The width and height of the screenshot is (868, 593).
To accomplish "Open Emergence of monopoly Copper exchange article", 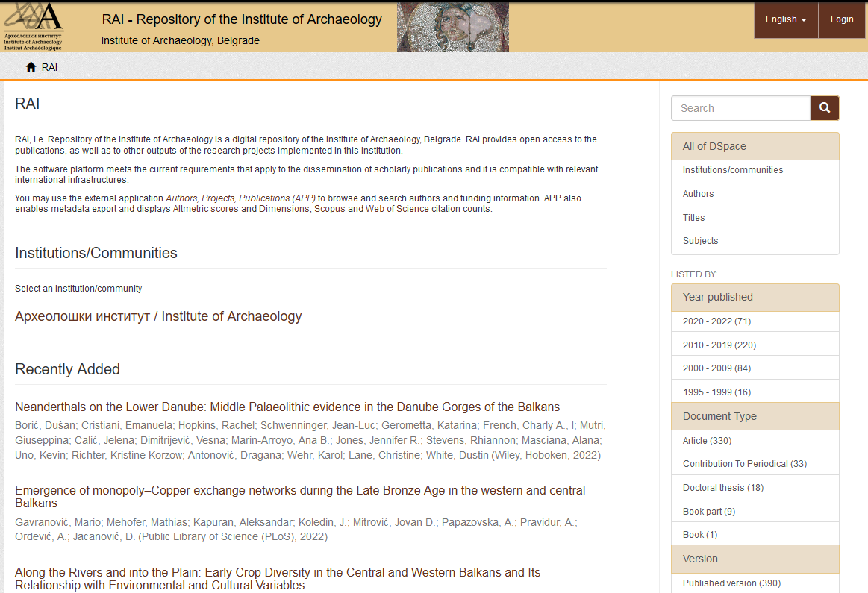I will click(300, 491).
